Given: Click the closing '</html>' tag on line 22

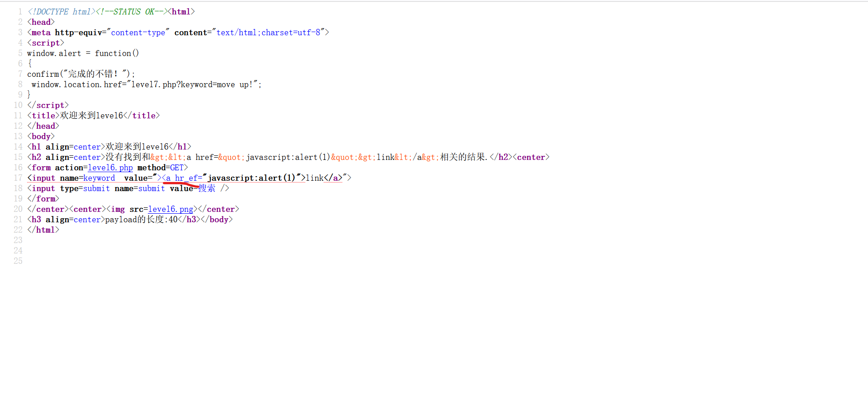Looking at the screenshot, I should pos(43,230).
